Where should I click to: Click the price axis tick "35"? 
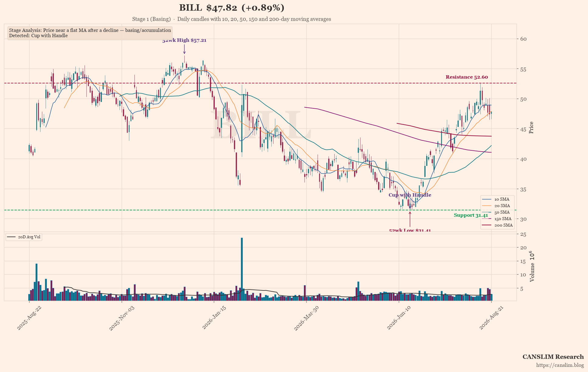point(524,189)
